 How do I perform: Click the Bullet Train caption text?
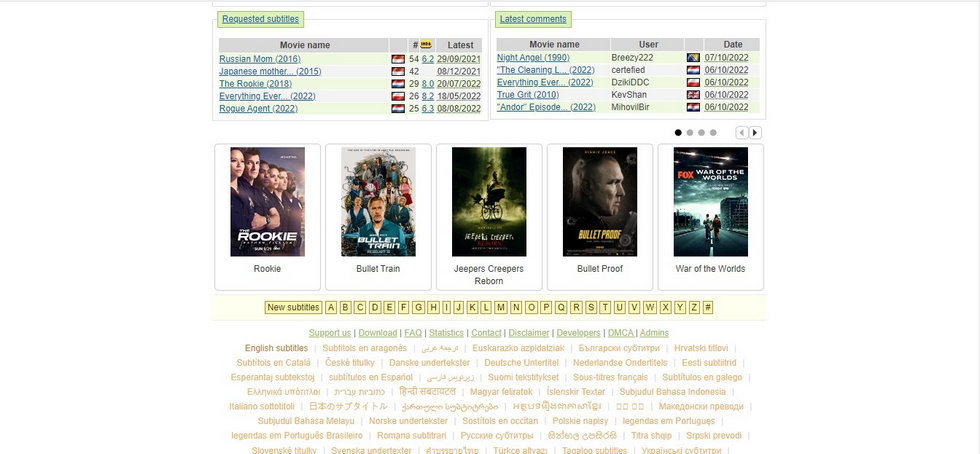(378, 269)
